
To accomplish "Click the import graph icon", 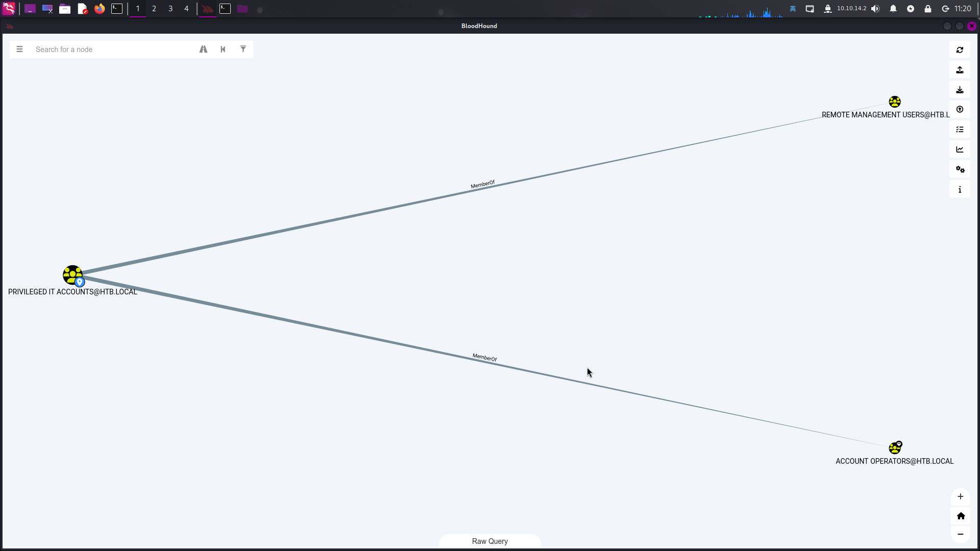I will [x=960, y=90].
